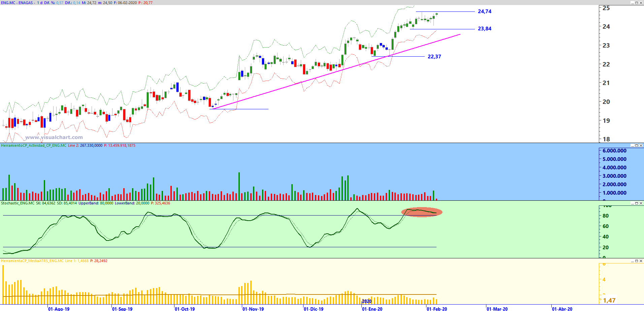Click the SK: 84,6362 Stochastic readout

(x=45, y=203)
